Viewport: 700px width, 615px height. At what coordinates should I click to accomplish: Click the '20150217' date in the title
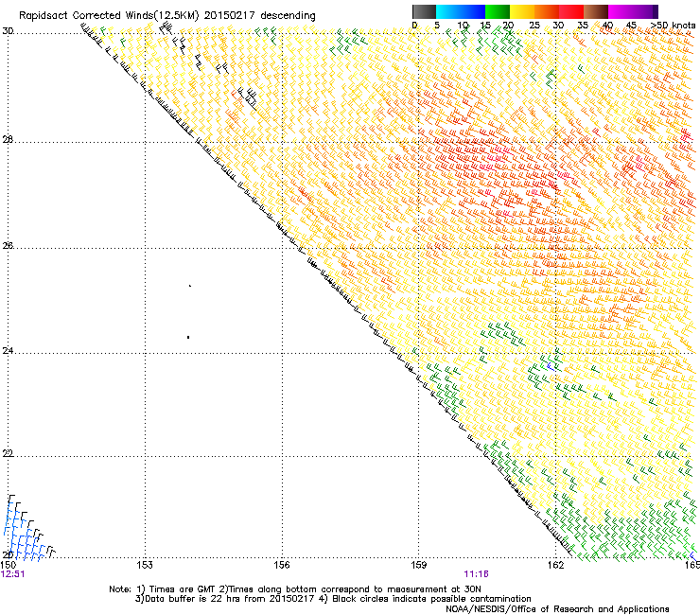tap(230, 16)
